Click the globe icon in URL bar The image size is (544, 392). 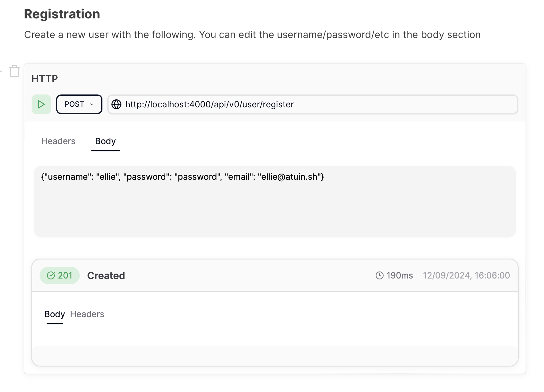pyautogui.click(x=116, y=104)
